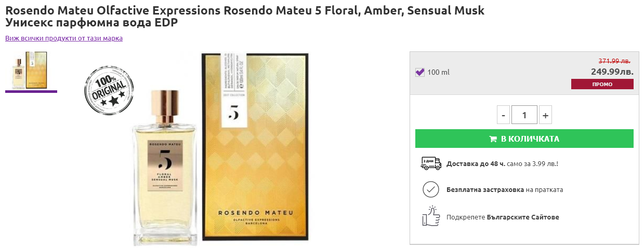Open the link to all brand products
The height and width of the screenshot is (248, 644).
64,38
